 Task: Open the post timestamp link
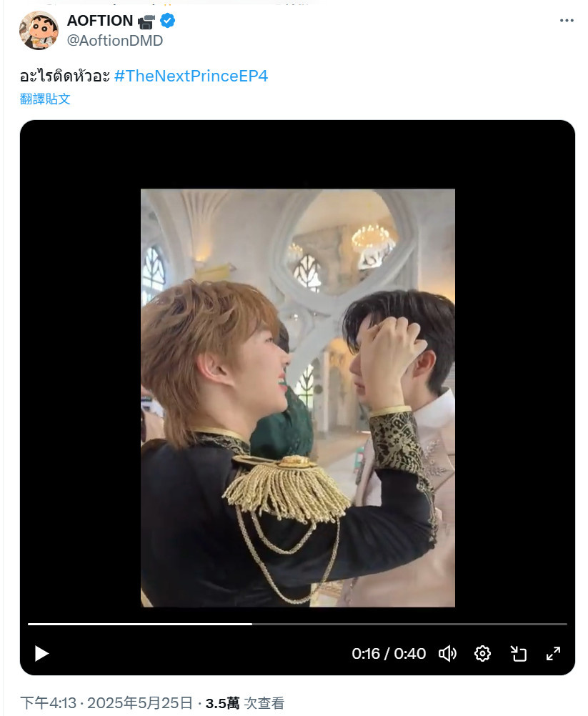(106, 702)
